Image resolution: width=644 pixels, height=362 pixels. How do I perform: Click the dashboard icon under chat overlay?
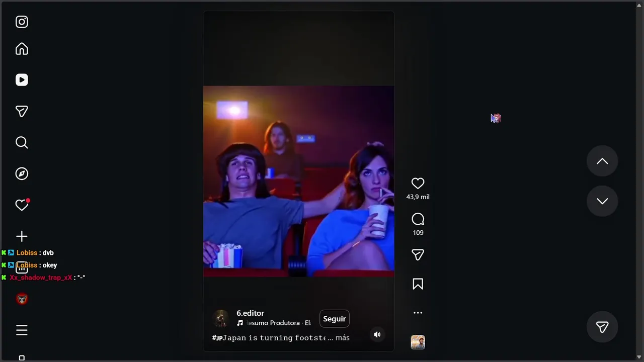coord(22,267)
